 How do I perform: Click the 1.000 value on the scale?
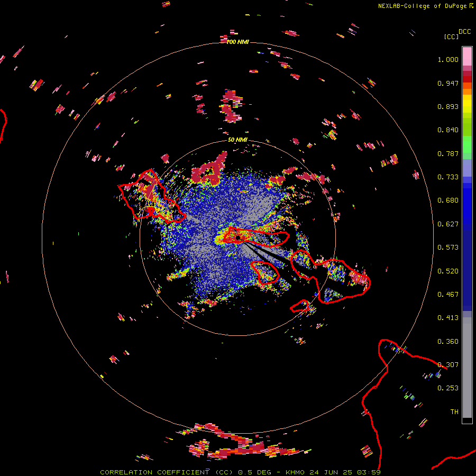448,59
